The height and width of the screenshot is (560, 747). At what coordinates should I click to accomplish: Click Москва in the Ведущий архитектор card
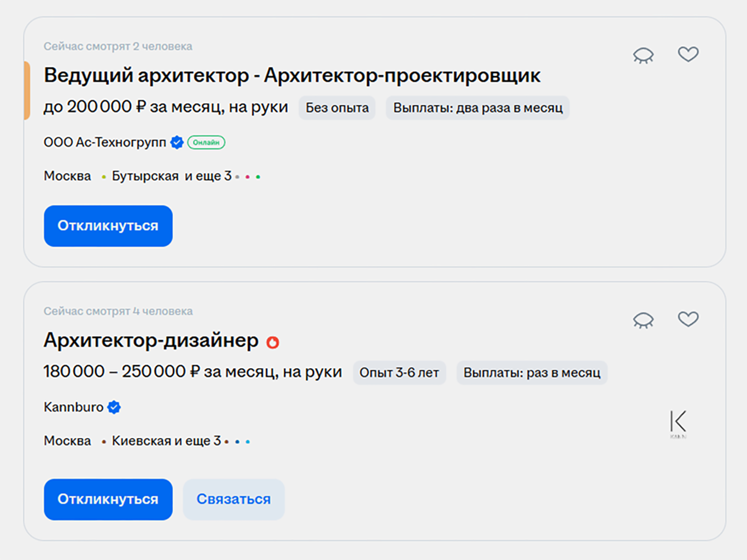[x=67, y=176]
